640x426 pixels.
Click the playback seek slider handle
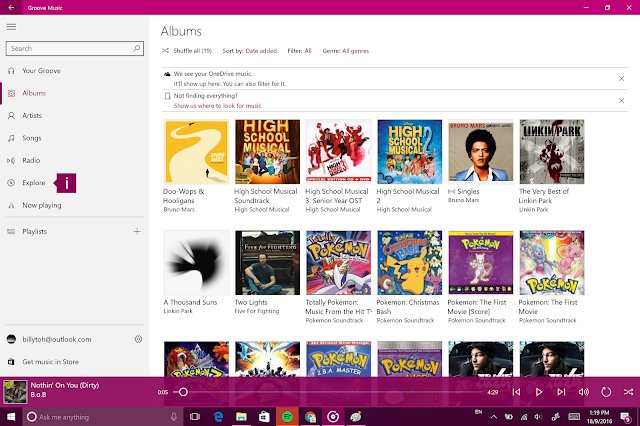coord(183,392)
